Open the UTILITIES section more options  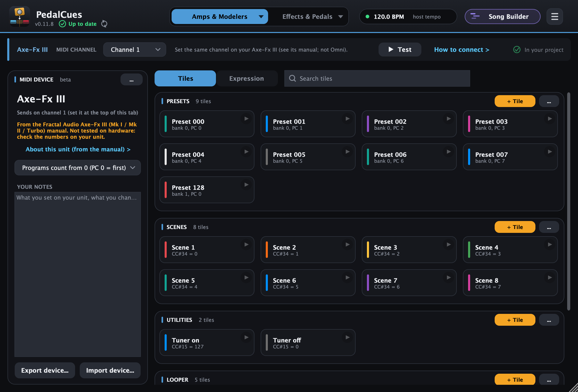(x=549, y=320)
